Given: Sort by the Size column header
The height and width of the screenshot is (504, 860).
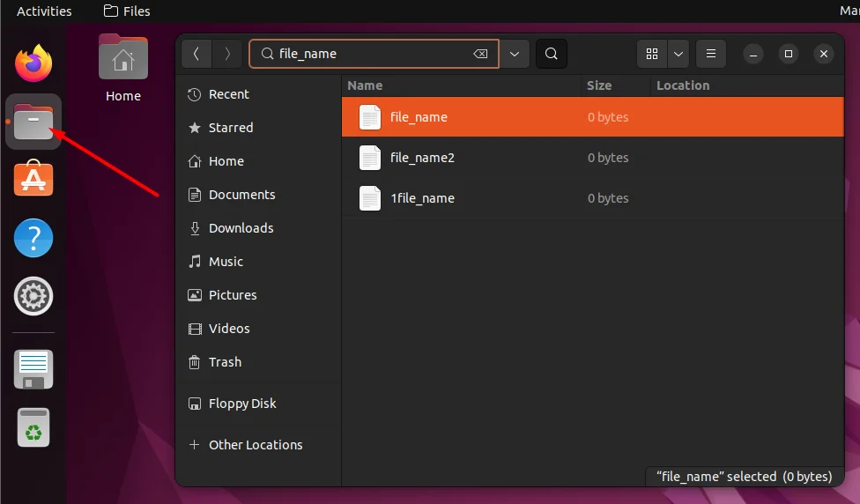Looking at the screenshot, I should [599, 85].
